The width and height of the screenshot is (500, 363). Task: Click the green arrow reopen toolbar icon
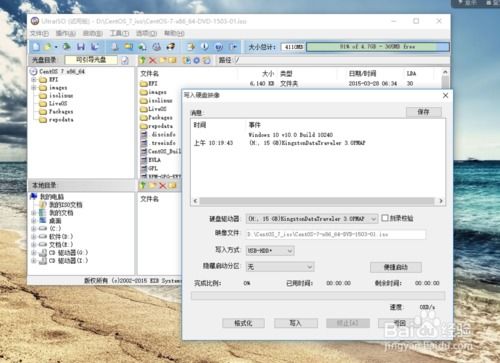pyautogui.click(x=66, y=47)
